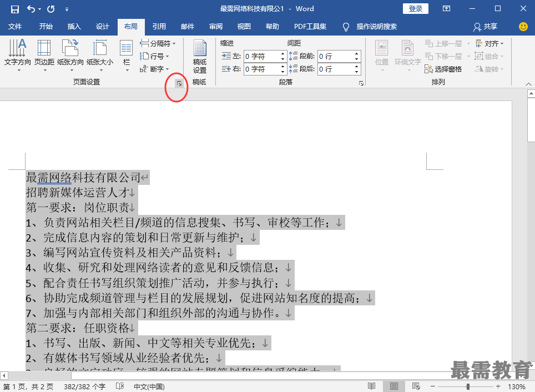Switch to the 引用 tab
This screenshot has width=535, height=392.
tap(159, 26)
